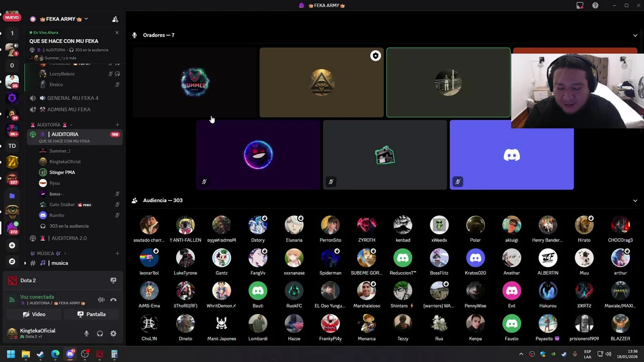
Task: Open the all-seeing eye server icon in the sidebar
Action: (12, 211)
